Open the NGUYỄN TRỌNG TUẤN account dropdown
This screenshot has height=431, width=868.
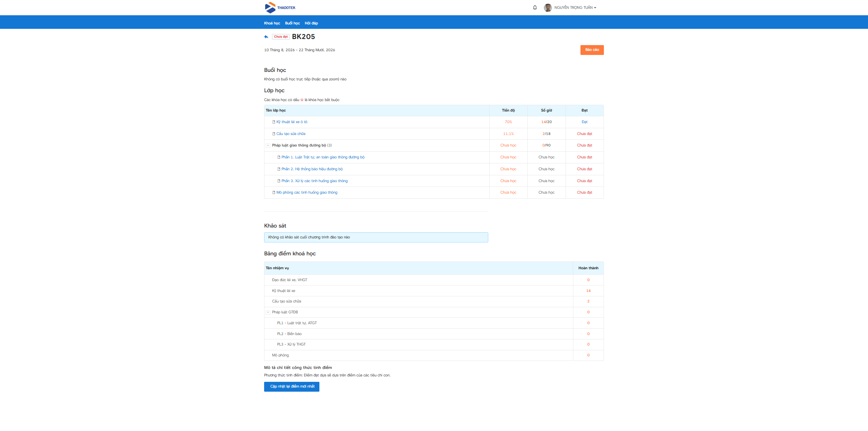pos(575,7)
